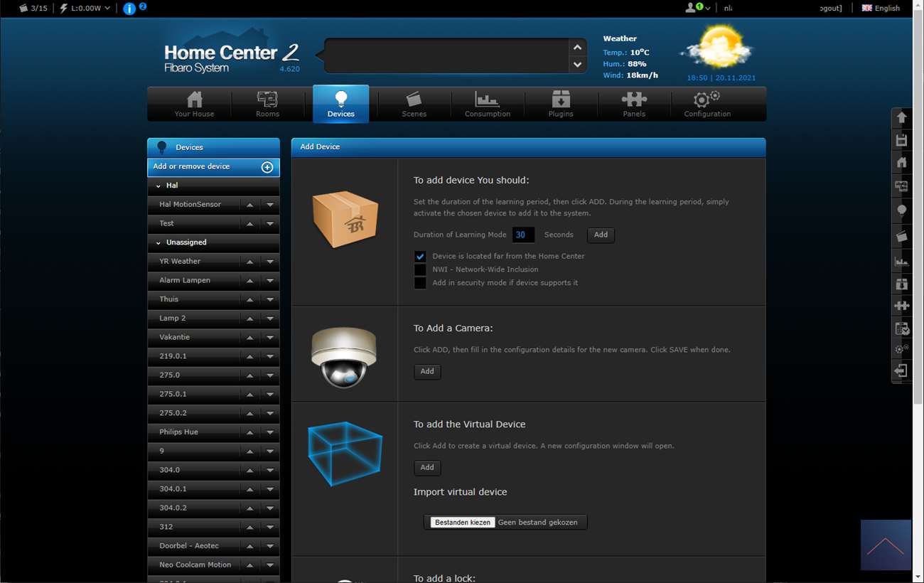Click the weather sun-cloud icon
The image size is (924, 583).
pyautogui.click(x=716, y=48)
